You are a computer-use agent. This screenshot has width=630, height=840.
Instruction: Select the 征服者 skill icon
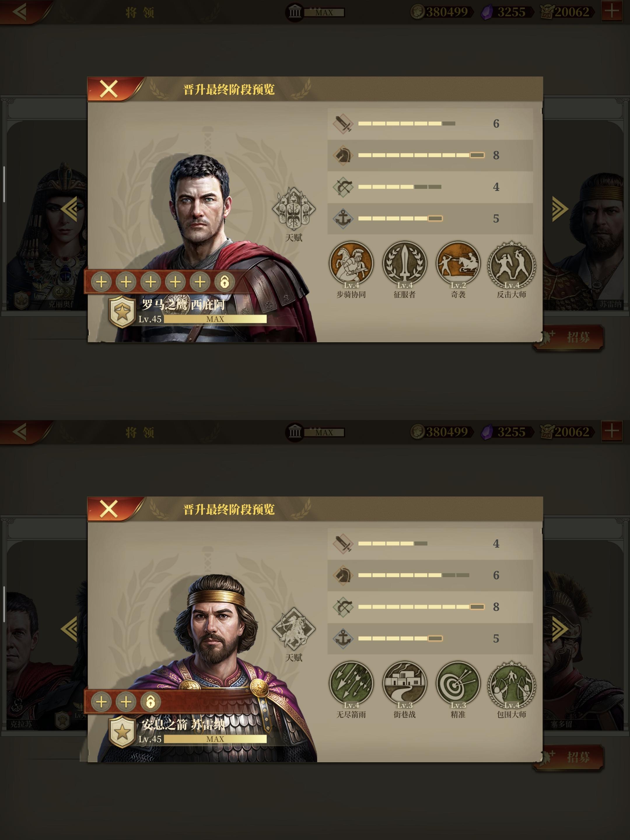pos(405,263)
